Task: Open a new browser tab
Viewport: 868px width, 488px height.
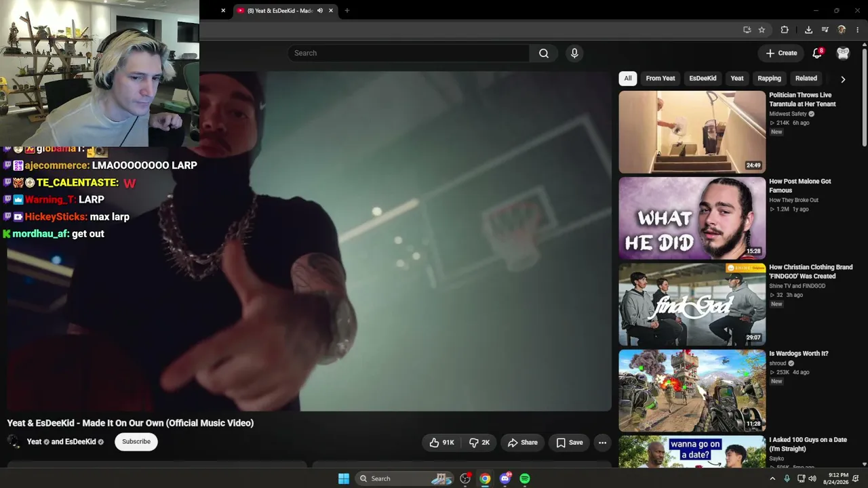Action: (347, 11)
